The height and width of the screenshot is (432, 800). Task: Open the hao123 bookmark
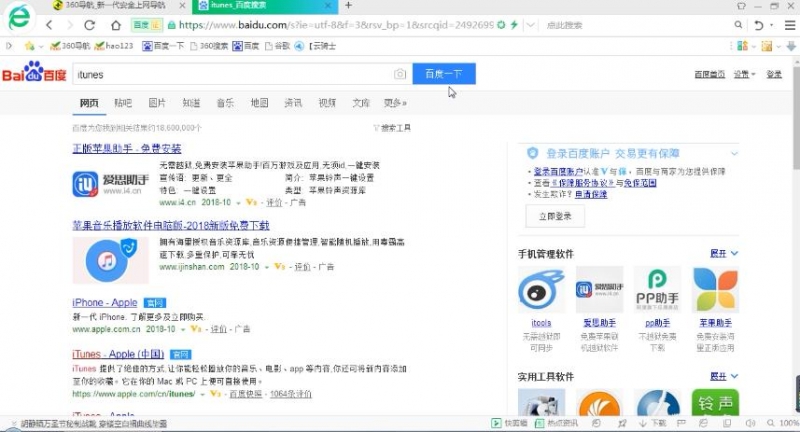tap(114, 46)
